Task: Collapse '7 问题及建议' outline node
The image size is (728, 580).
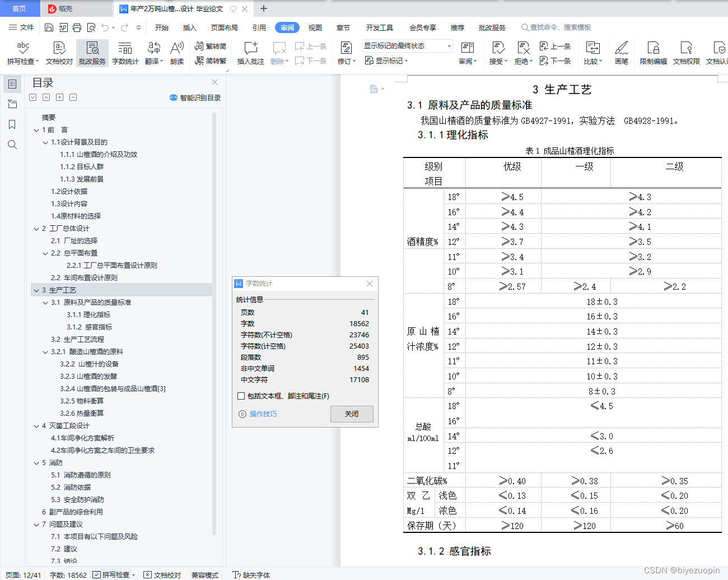Action: 36,525
